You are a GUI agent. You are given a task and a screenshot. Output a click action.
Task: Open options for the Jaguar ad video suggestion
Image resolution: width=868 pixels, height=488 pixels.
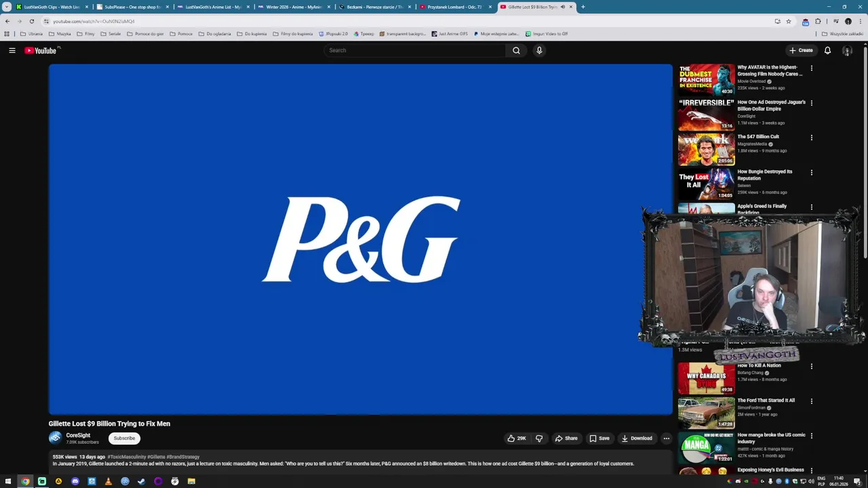[x=811, y=103]
